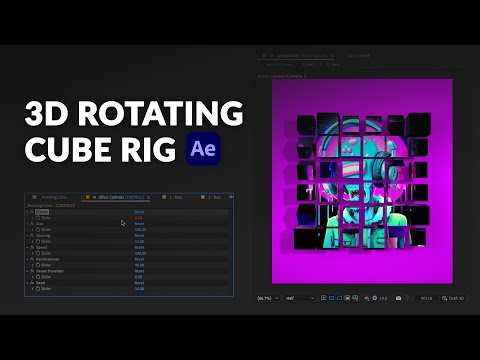Reset the Speed effect

click(139, 247)
